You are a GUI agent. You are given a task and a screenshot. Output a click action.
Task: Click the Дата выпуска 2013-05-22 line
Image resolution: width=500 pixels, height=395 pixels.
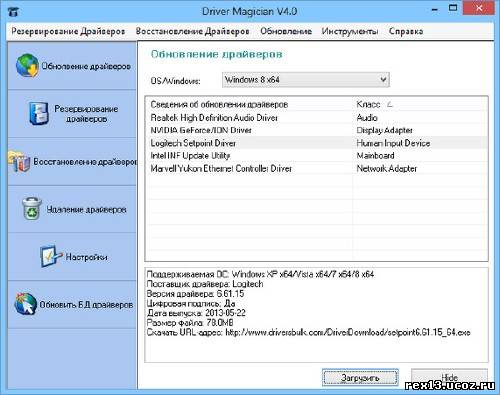(x=196, y=313)
